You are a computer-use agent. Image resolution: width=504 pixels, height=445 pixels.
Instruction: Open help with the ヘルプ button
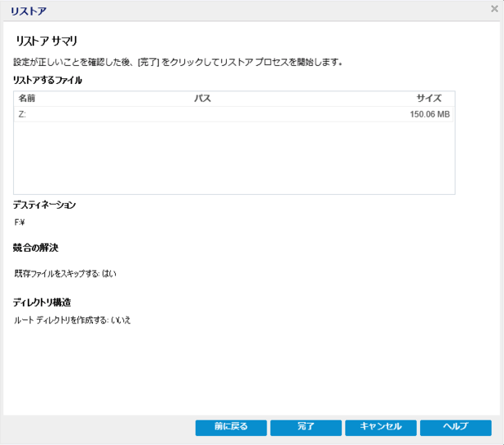point(455,428)
